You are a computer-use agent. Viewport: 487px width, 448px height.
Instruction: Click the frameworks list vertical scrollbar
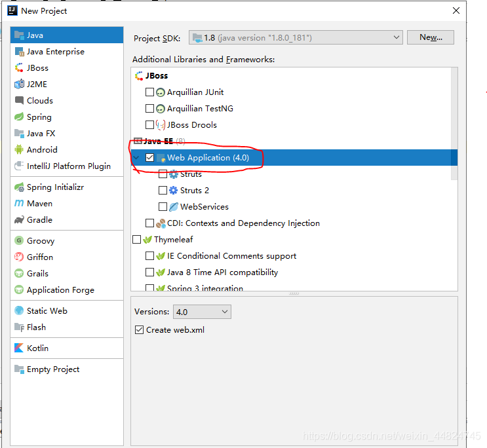click(454, 124)
